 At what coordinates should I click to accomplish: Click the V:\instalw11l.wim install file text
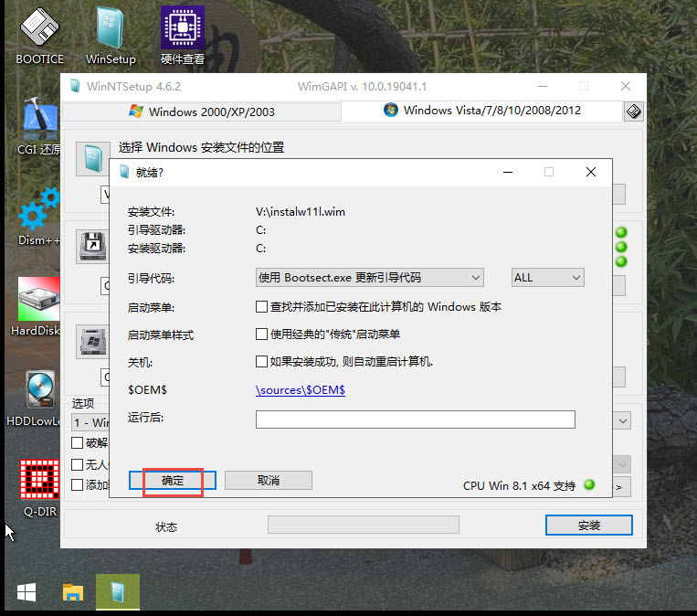tap(301, 212)
